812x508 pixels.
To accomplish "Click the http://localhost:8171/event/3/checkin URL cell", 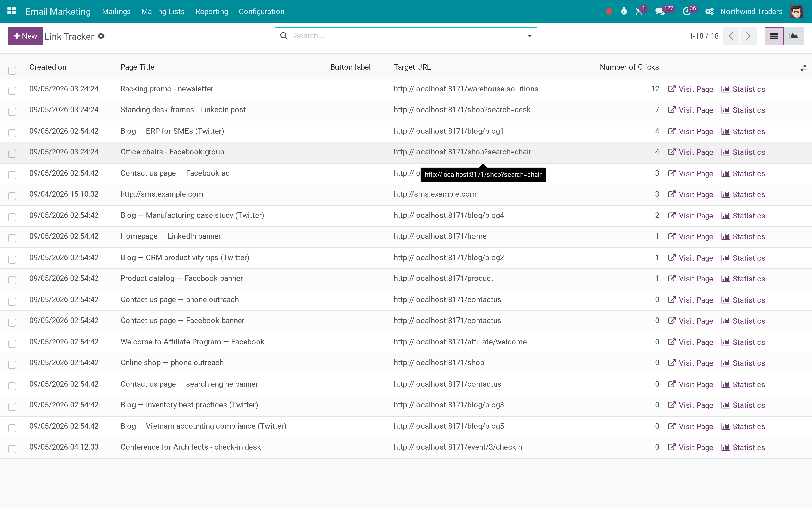I will point(458,447).
